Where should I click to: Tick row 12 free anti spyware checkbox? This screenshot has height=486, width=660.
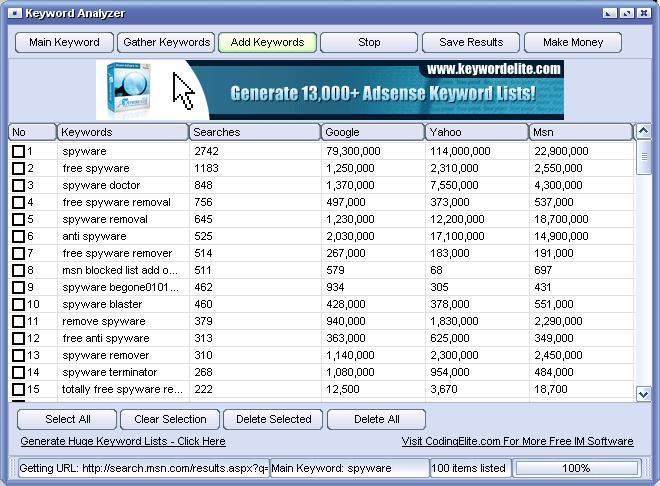click(x=19, y=338)
